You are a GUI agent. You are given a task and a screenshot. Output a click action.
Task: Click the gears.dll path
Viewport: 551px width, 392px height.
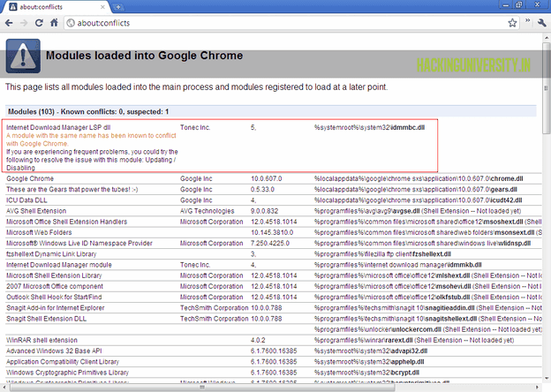(x=415, y=190)
